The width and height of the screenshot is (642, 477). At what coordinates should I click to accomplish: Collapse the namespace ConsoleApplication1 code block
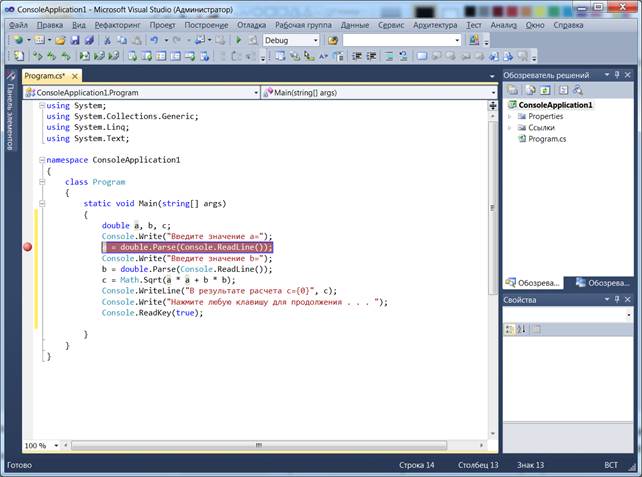40,160
